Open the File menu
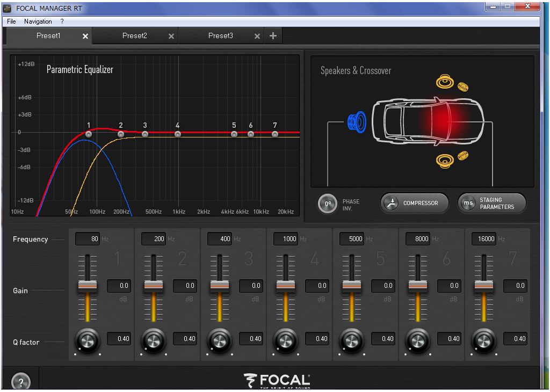 11,21
